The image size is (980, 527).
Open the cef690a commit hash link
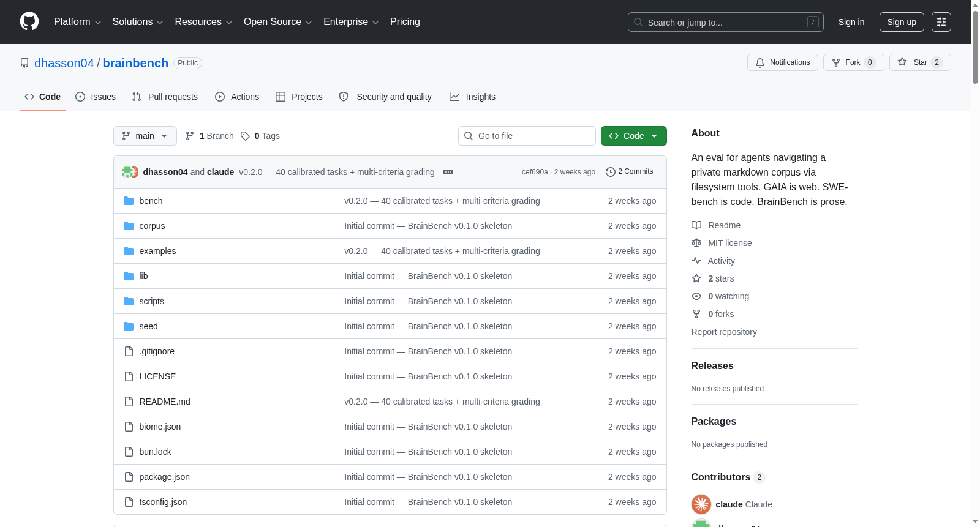tap(535, 172)
